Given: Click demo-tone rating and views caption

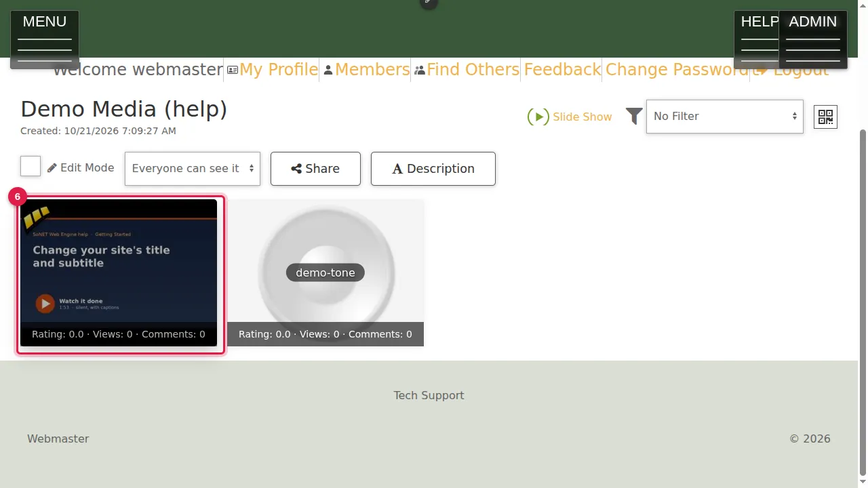Looking at the screenshot, I should pos(325,334).
